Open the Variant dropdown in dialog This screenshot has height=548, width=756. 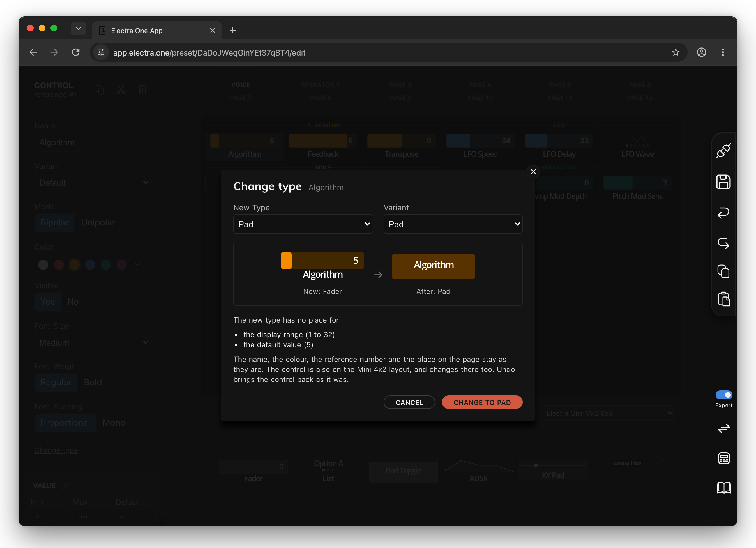point(453,224)
